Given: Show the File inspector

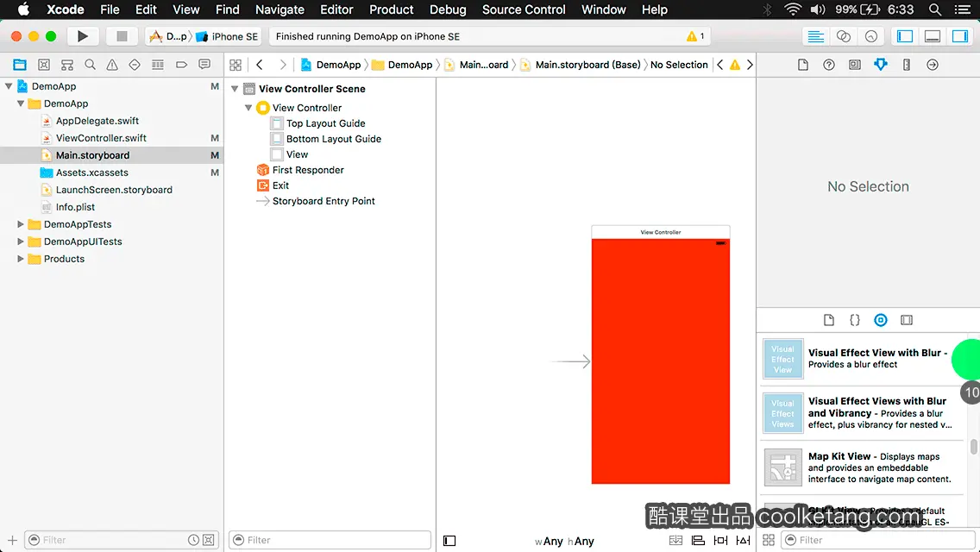Looking at the screenshot, I should (803, 65).
